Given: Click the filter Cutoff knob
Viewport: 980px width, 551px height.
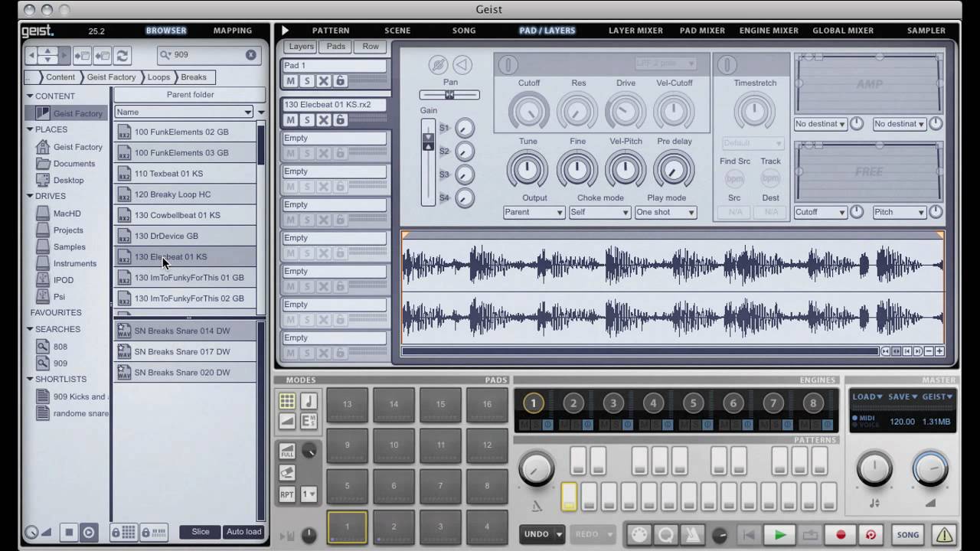Looking at the screenshot, I should (x=528, y=112).
